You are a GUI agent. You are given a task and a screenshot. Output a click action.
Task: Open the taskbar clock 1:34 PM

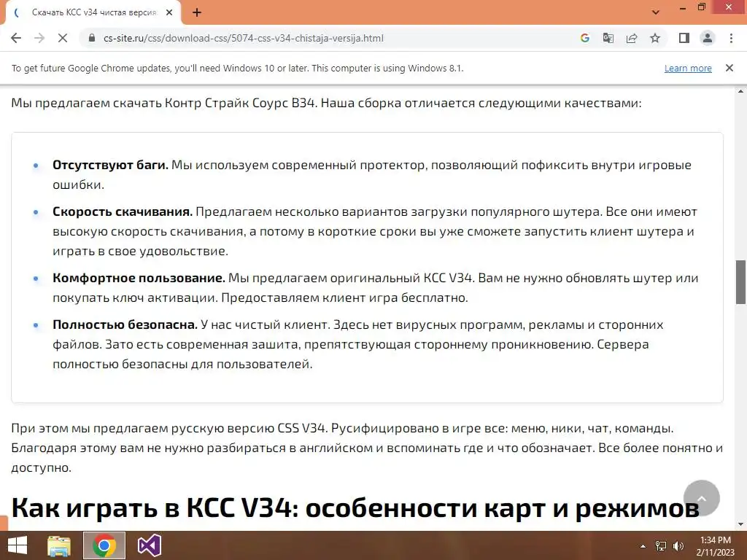[x=716, y=546]
